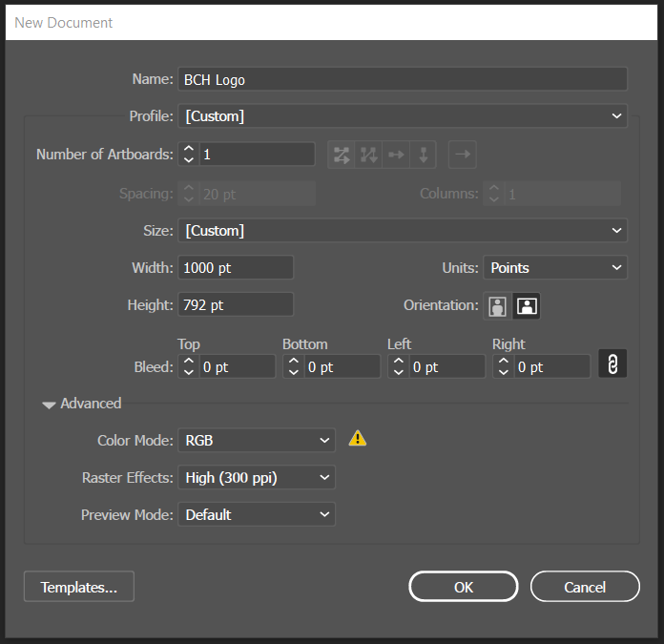Click the Right bleed value field
The height and width of the screenshot is (644, 664).
(552, 366)
